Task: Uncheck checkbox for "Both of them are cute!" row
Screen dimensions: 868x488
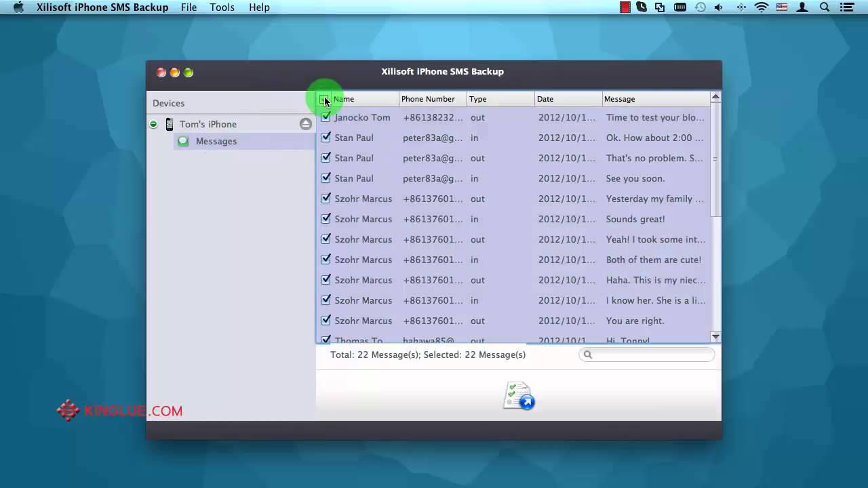Action: [x=325, y=259]
